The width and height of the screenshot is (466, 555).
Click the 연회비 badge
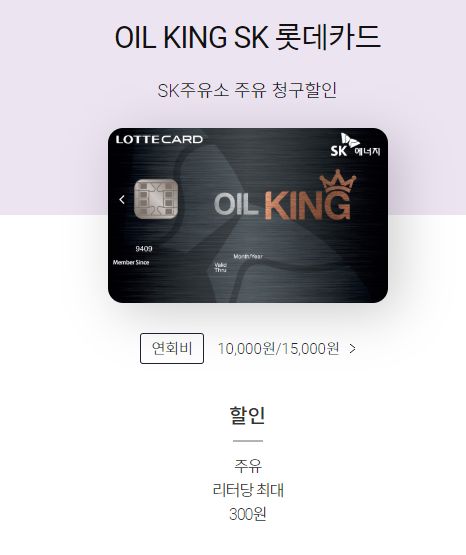tap(172, 348)
